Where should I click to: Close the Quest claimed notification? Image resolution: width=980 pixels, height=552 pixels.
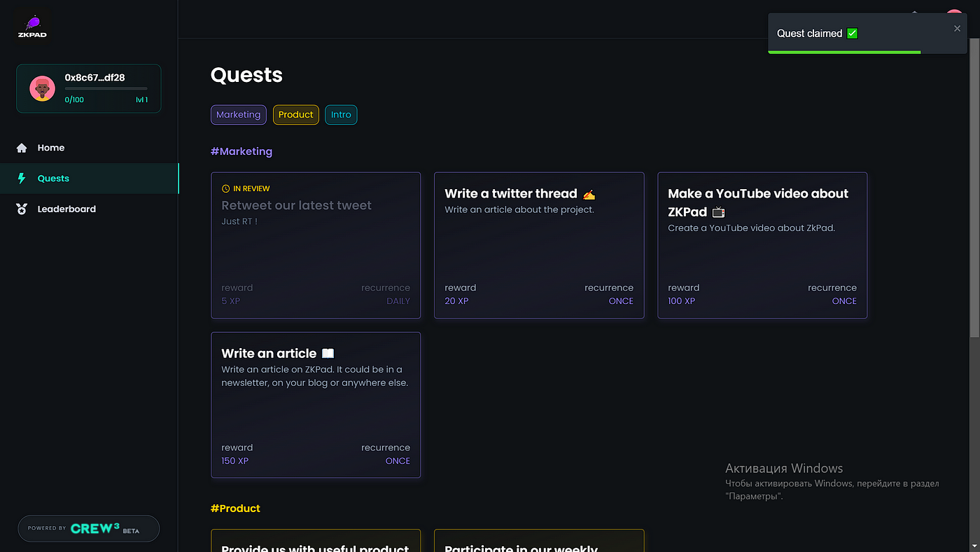(957, 29)
